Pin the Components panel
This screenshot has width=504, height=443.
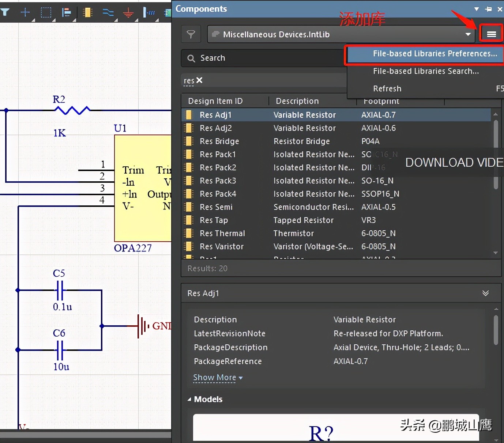[488, 9]
